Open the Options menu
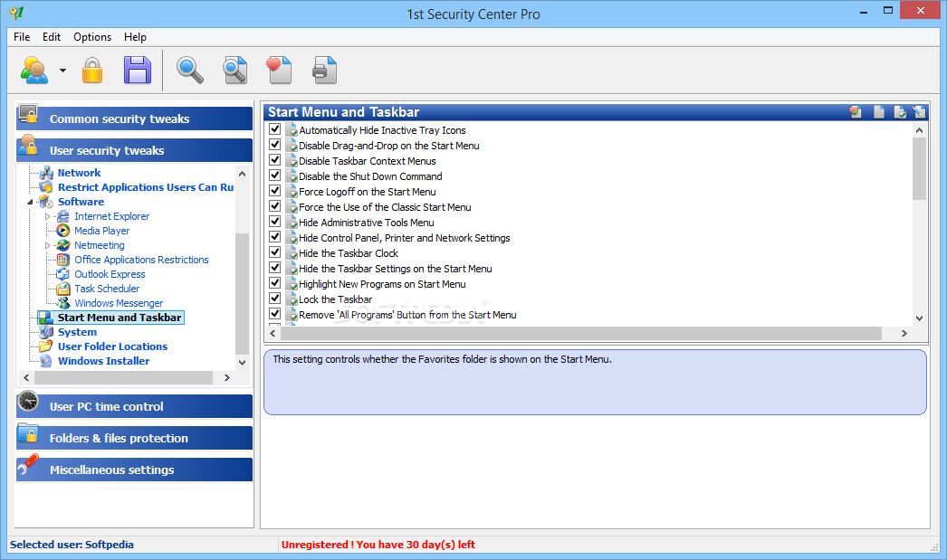This screenshot has width=947, height=560. 92,37
